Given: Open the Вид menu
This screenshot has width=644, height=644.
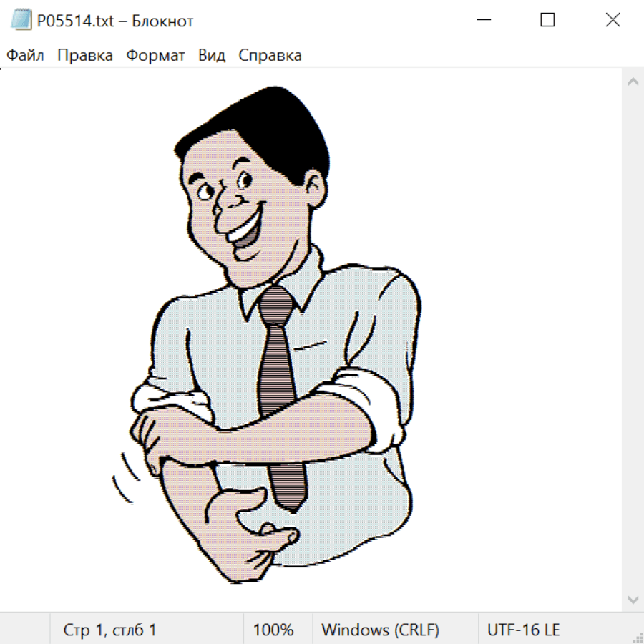Looking at the screenshot, I should pos(212,56).
